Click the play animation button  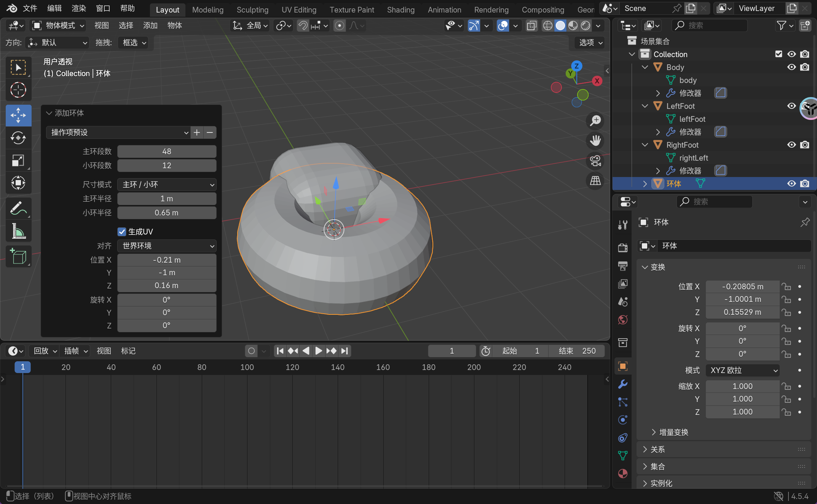coord(319,351)
